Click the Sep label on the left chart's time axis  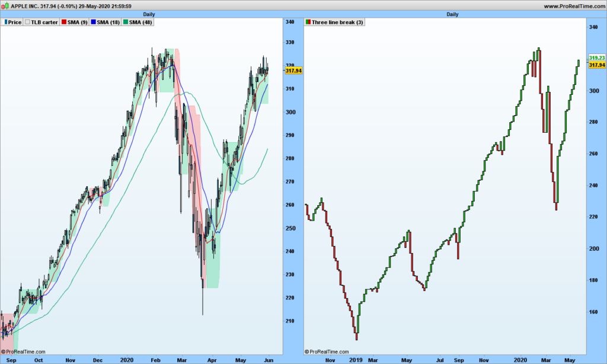tap(11, 360)
